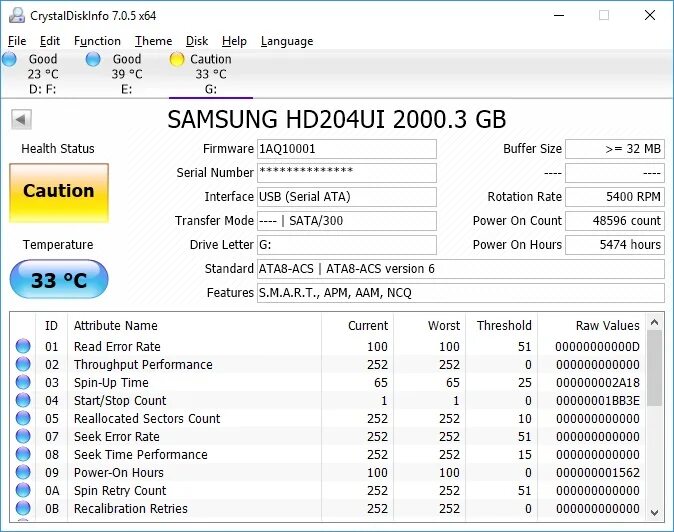Click the status orb for Recalibration Retries
Screen dimensions: 674x532
point(23,508)
